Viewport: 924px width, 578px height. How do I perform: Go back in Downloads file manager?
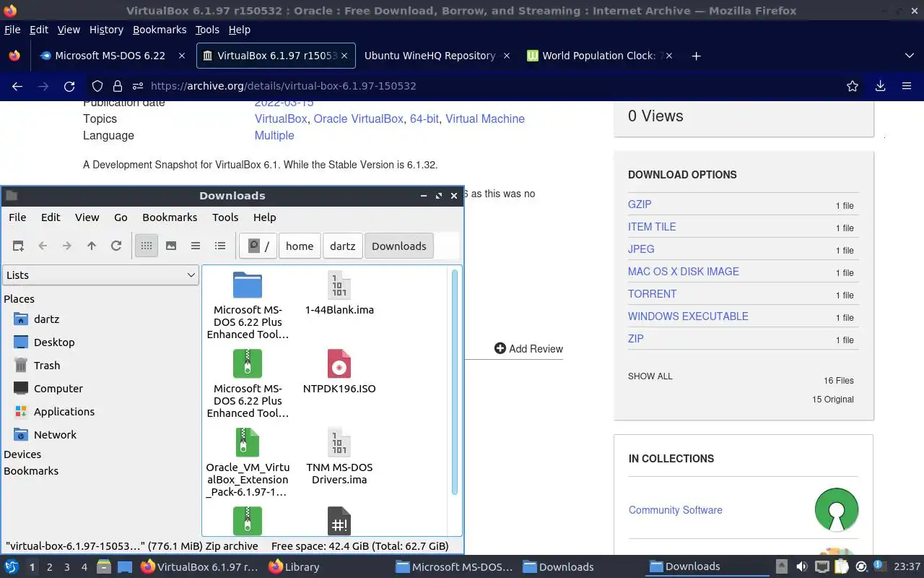(x=43, y=246)
